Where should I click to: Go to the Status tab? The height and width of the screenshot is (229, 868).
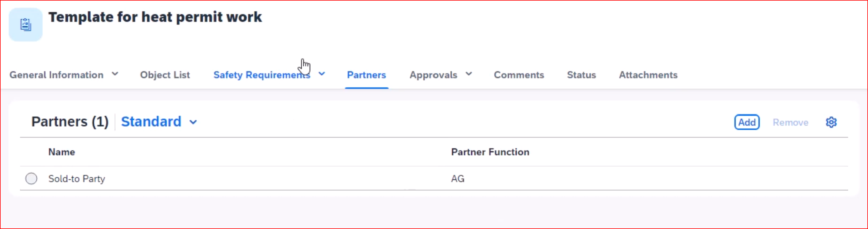[x=581, y=75]
